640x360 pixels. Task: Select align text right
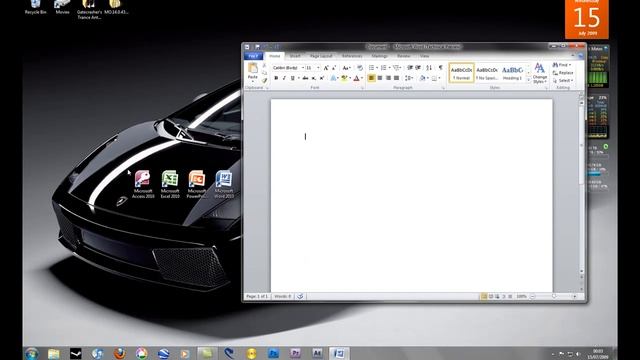(x=388, y=78)
